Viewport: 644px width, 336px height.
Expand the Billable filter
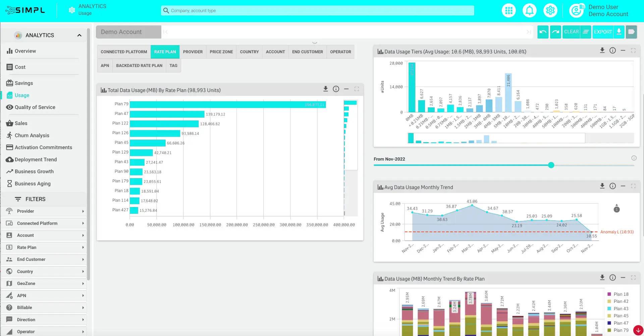[44, 307]
